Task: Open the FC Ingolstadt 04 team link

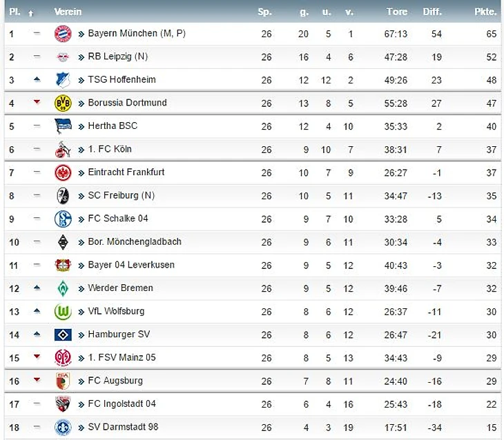Action: click(122, 403)
